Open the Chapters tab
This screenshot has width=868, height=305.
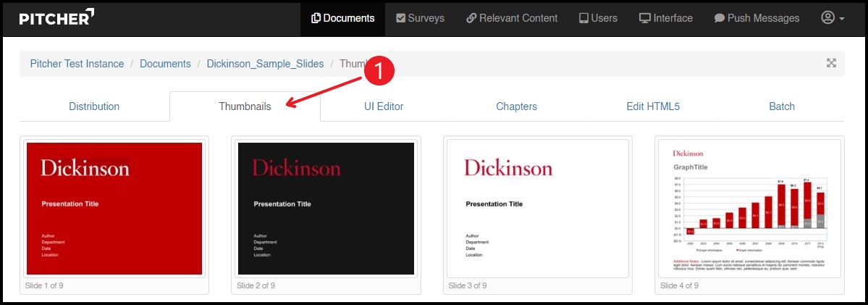click(x=516, y=106)
